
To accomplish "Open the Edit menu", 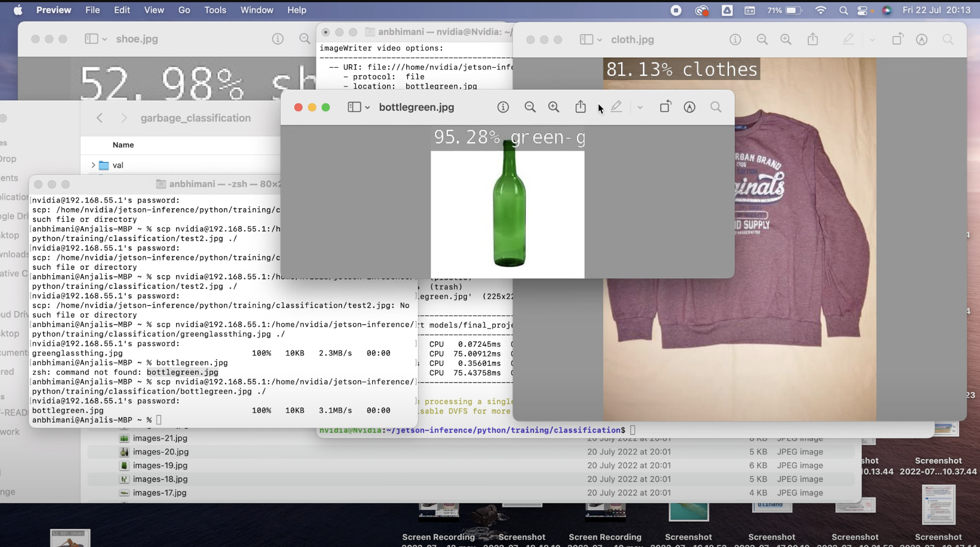I will coord(122,10).
